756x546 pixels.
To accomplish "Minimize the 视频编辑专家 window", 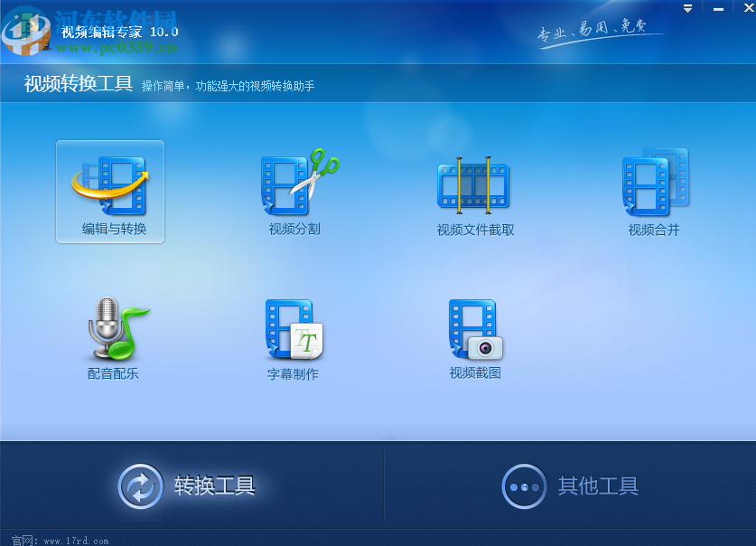I will point(718,9).
